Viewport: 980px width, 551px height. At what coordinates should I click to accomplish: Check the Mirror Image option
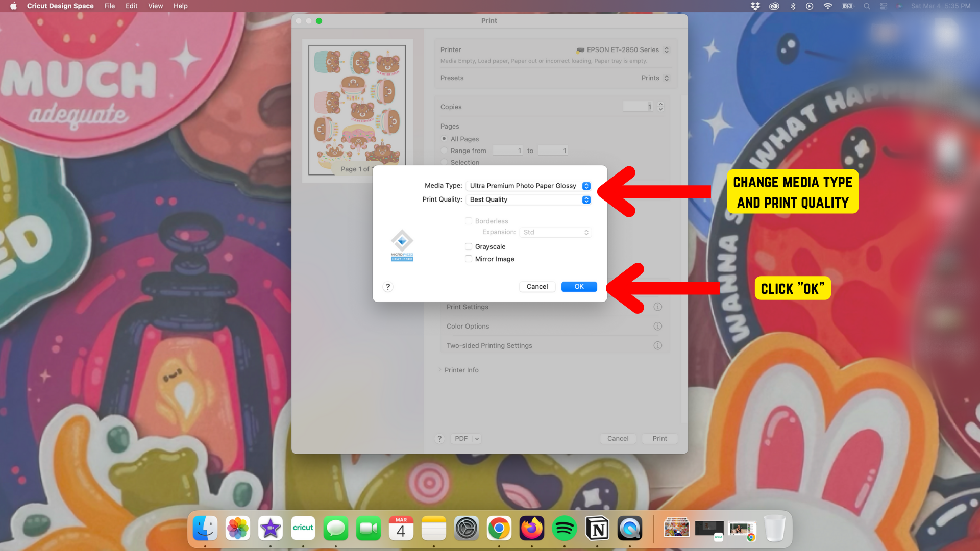coord(469,259)
